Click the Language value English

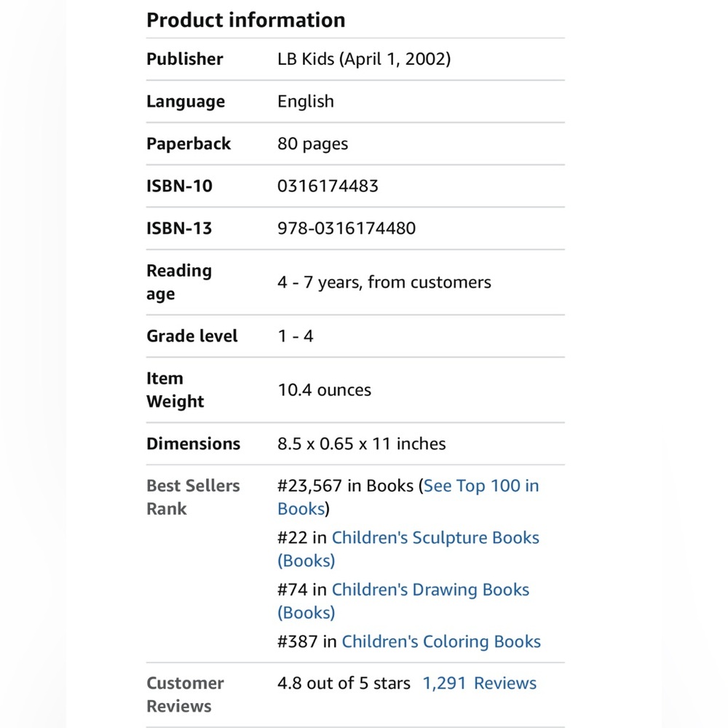coord(306,101)
